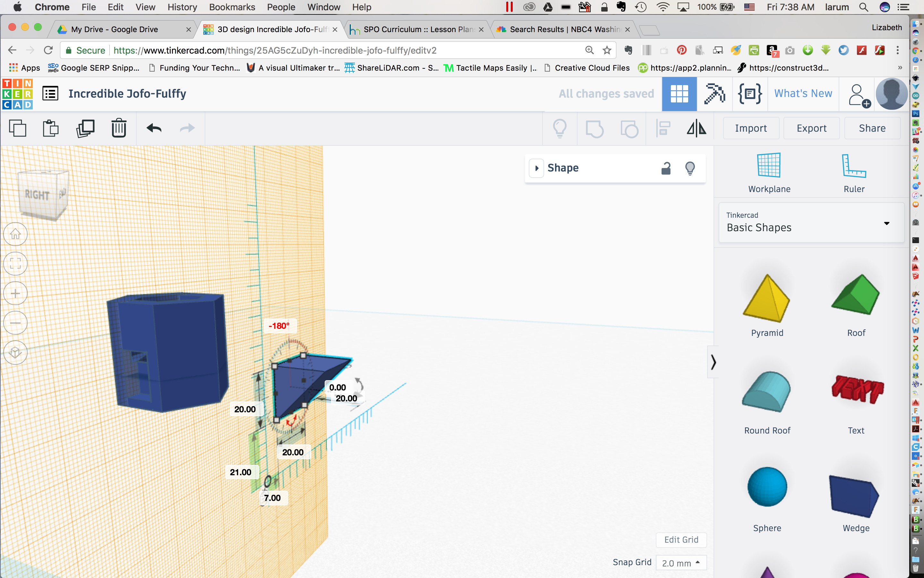Open the Blocks pickaxe mode
The height and width of the screenshot is (578, 924).
click(x=714, y=94)
